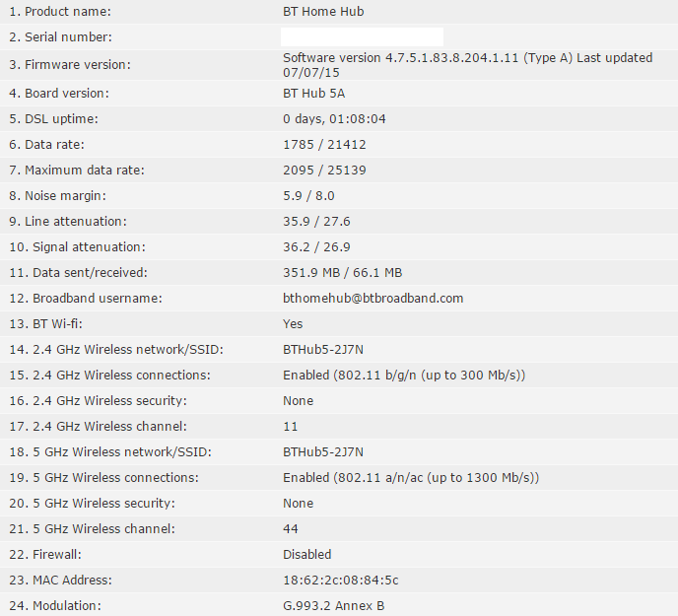The image size is (678, 616).
Task: Click the BT Wi-fi Yes value
Action: pos(293,324)
